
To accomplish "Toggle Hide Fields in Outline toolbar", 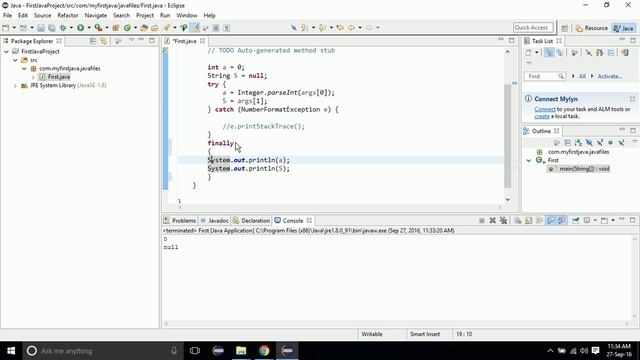I will [x=589, y=142].
